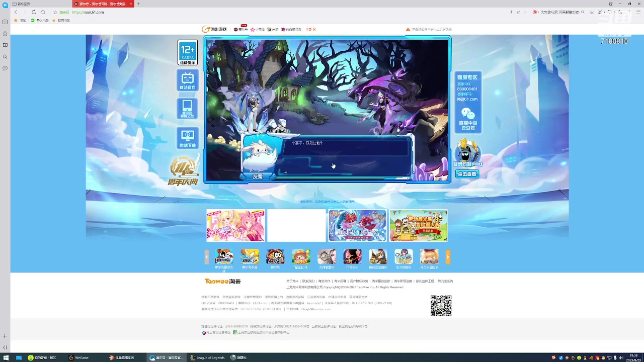Viewport: 644px width, 362px height.
Task: Open the blonde girl game icon
Action: [x=429, y=256]
